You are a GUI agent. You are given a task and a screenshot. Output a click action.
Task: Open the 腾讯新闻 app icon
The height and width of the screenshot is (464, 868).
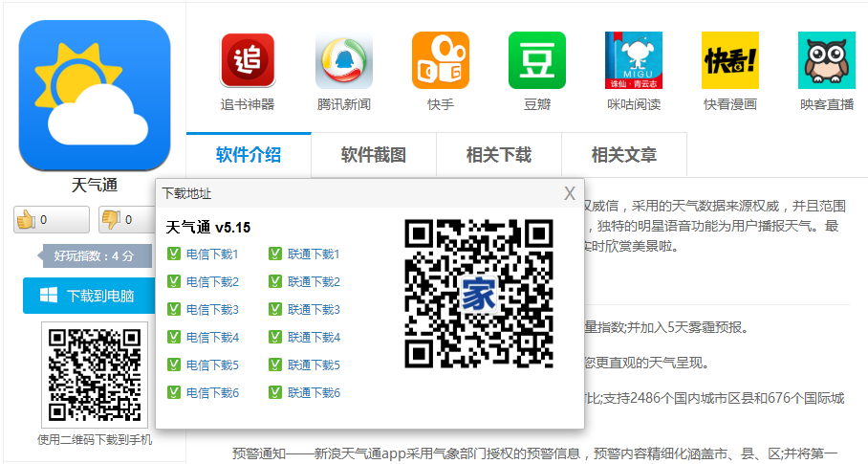tap(344, 60)
